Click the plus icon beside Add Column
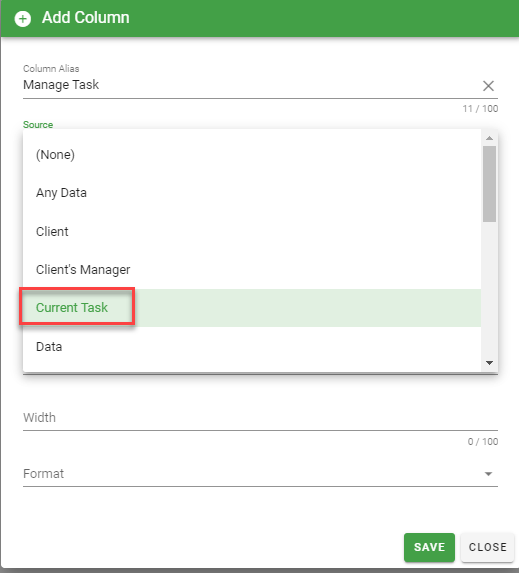 (23, 19)
